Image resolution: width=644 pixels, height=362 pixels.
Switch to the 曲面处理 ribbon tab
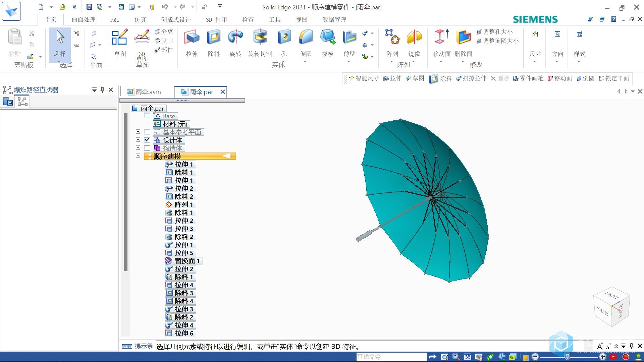point(84,20)
